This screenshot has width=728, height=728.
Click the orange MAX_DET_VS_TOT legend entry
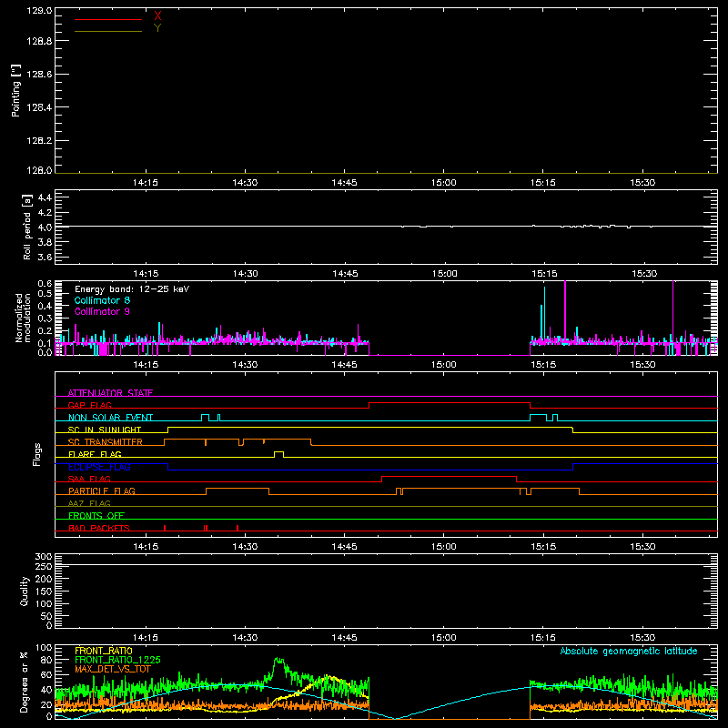point(111,669)
